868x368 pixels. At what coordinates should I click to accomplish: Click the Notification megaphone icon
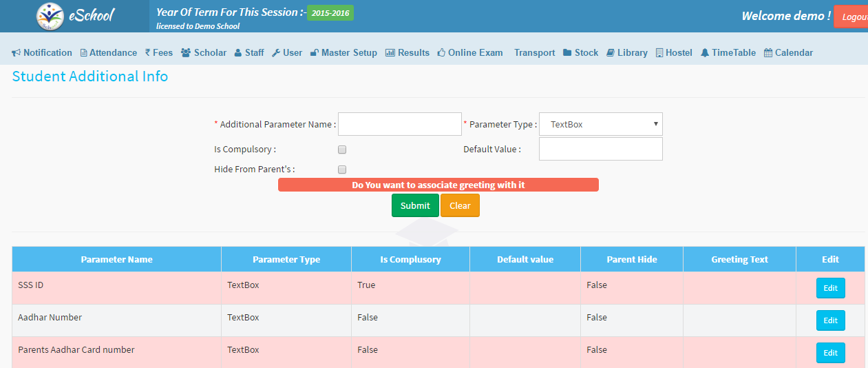click(x=17, y=53)
